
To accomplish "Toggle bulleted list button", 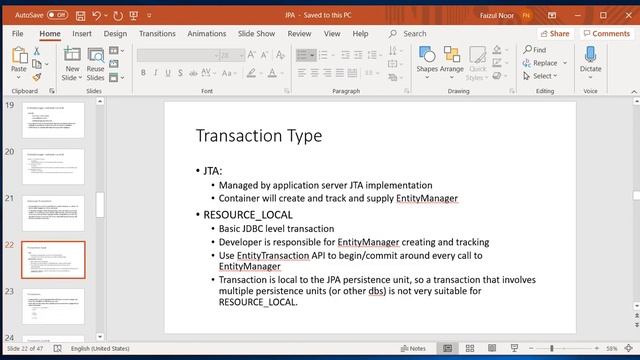I will click(x=302, y=55).
